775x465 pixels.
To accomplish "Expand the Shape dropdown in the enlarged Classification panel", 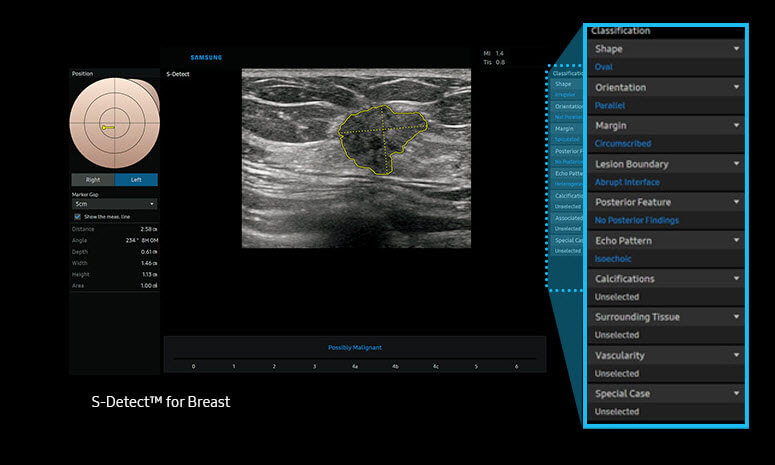I will [x=666, y=49].
